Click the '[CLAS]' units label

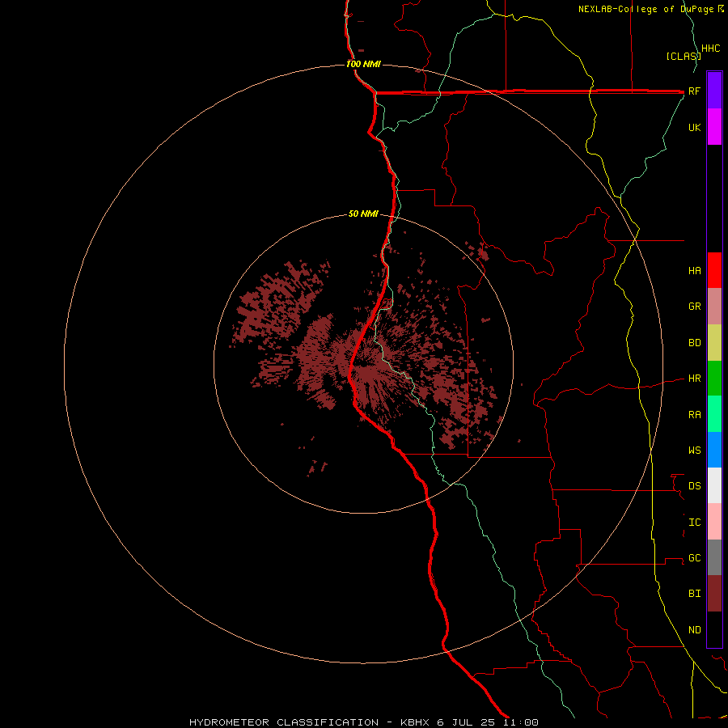coord(684,56)
